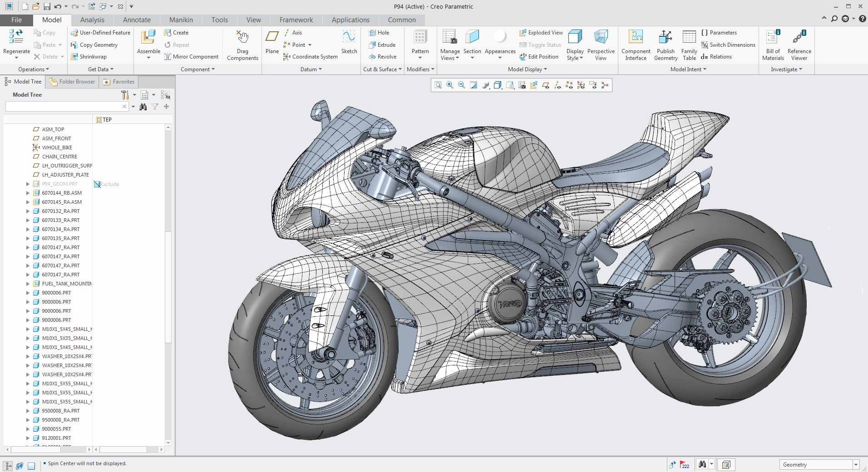This screenshot has height=472, width=868.
Task: Select WHOLE_BIKE in the model tree
Action: point(57,147)
